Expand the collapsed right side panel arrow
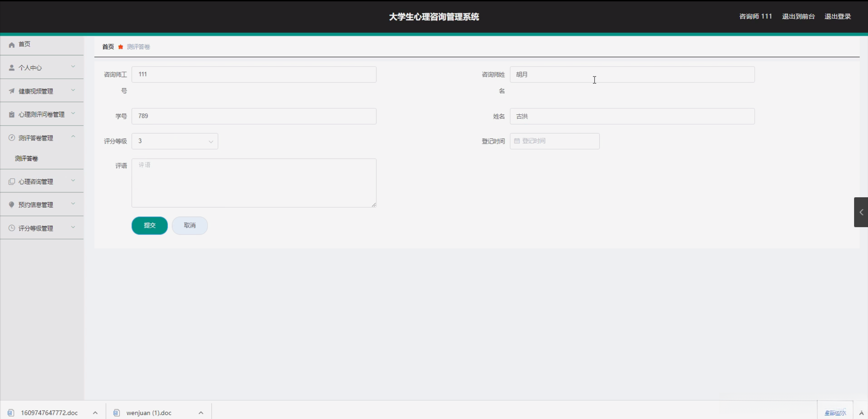The image size is (868, 419). [861, 212]
